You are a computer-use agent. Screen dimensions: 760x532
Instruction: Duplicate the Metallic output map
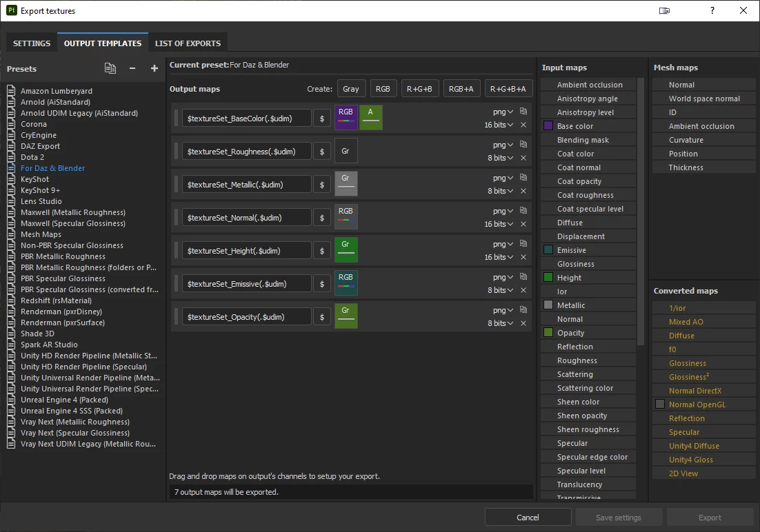(x=523, y=177)
